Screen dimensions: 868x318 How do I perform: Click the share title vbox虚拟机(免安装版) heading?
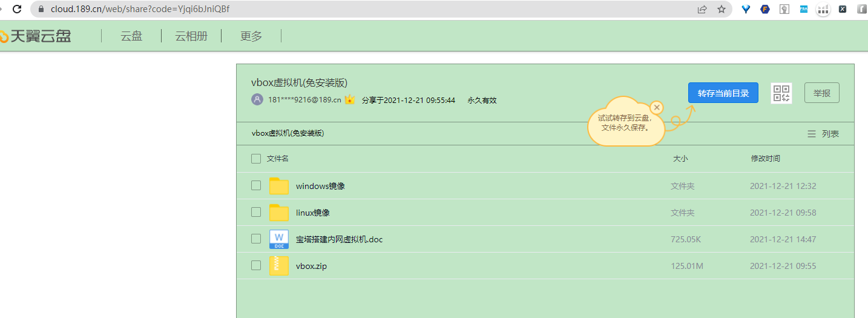299,83
